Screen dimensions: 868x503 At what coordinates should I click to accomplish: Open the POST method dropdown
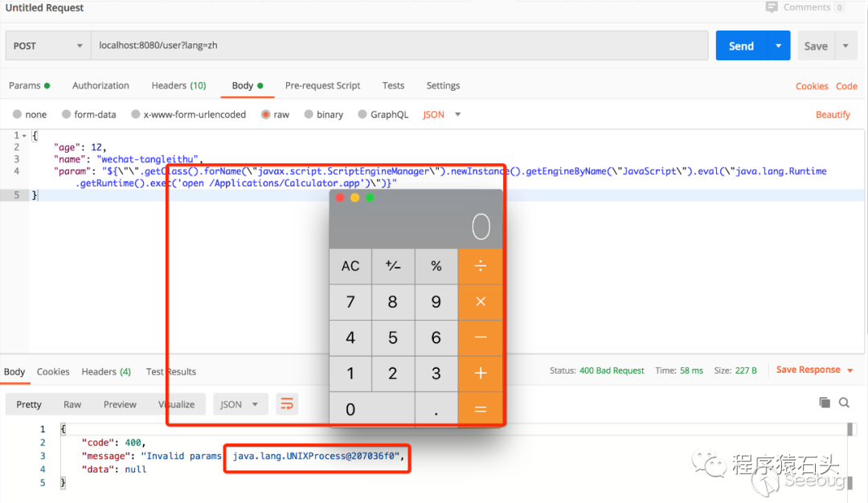tap(48, 45)
